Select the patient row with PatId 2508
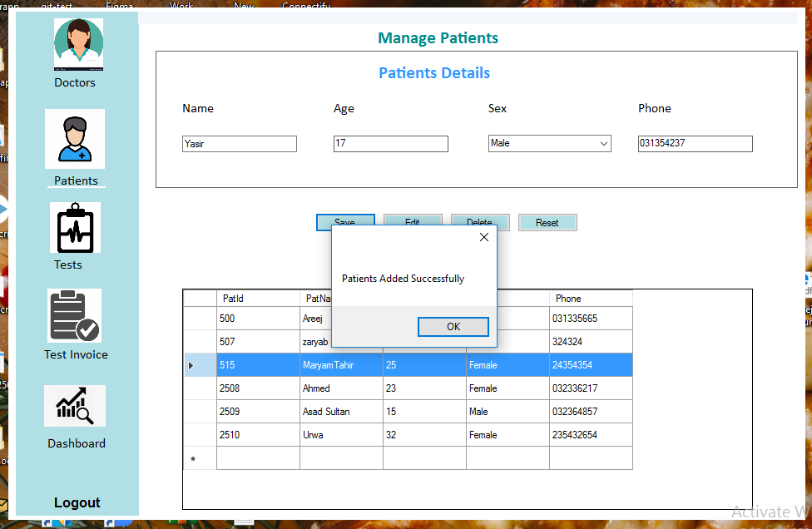Image resolution: width=812 pixels, height=529 pixels. [x=258, y=388]
